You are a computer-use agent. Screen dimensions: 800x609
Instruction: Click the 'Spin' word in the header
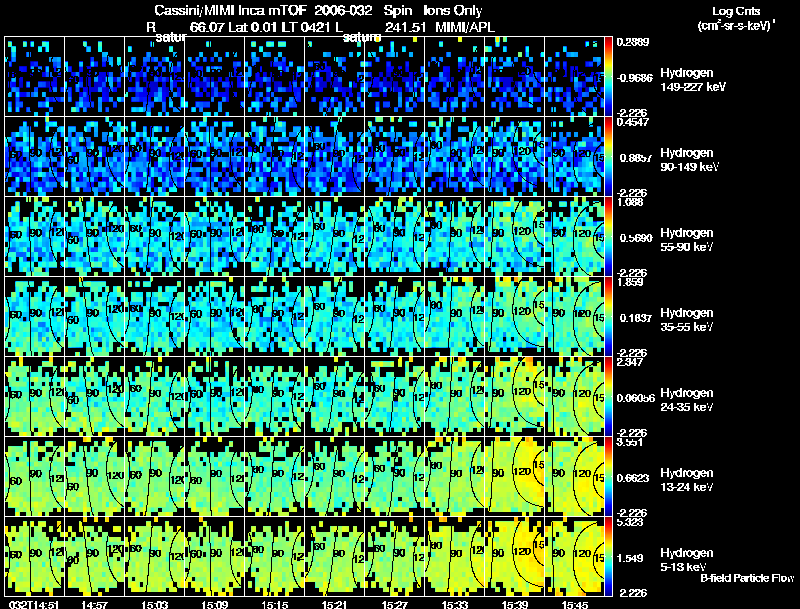(398, 11)
